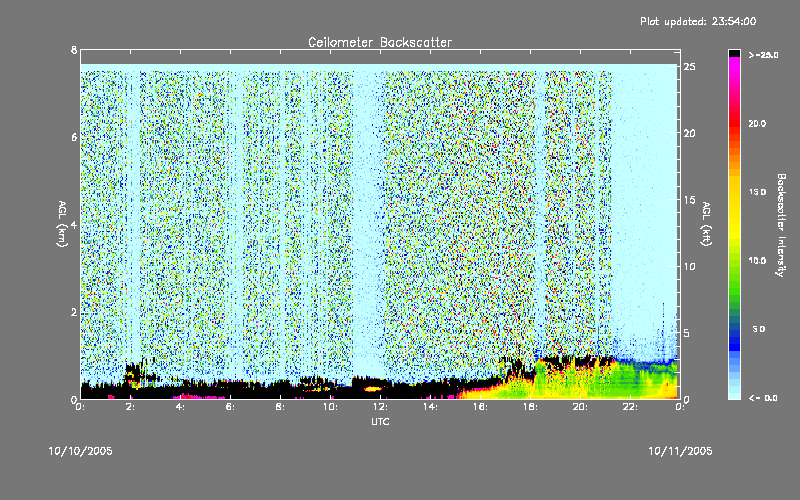Click the "4:" hour tick on time axis
Image resolution: width=800 pixels, height=500 pixels.
point(180,407)
